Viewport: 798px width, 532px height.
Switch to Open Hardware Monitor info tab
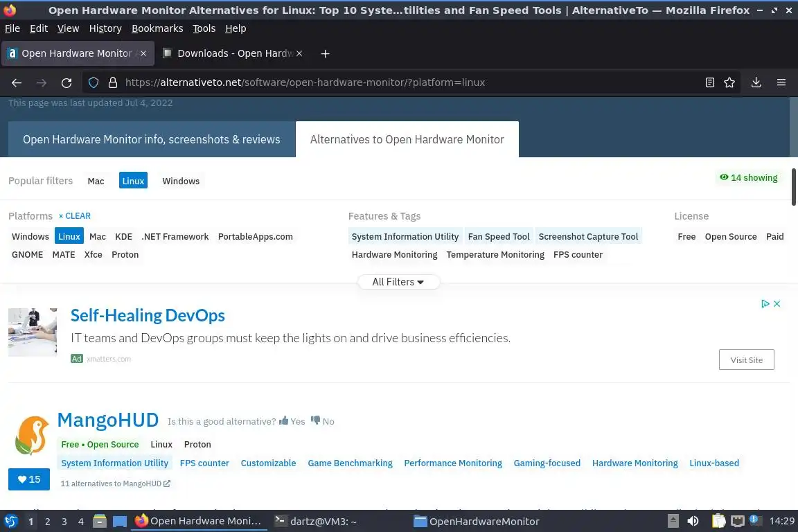(152, 139)
